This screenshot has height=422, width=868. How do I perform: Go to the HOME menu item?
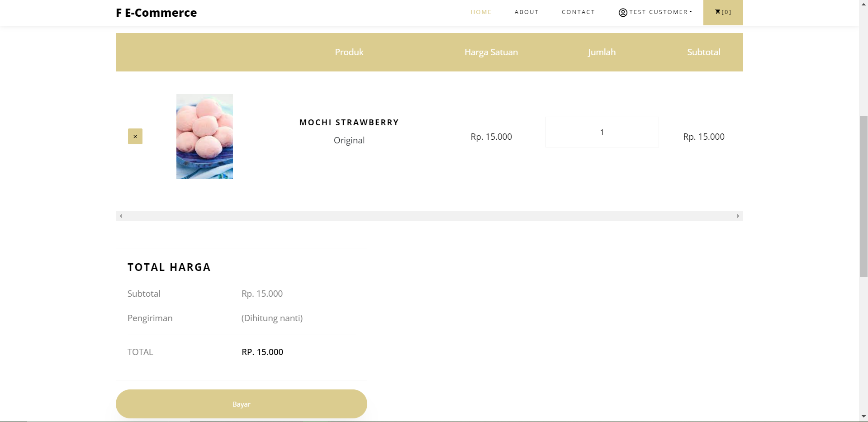point(481,12)
